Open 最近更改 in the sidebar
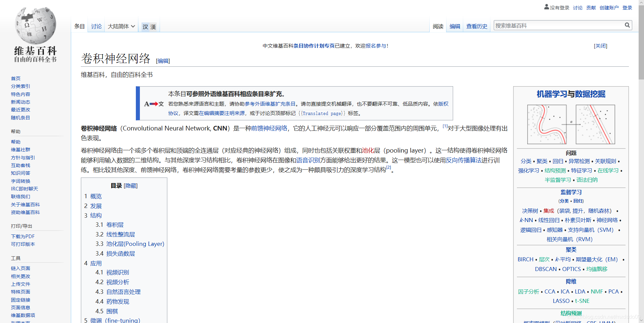The width and height of the screenshot is (644, 323). pyautogui.click(x=20, y=110)
